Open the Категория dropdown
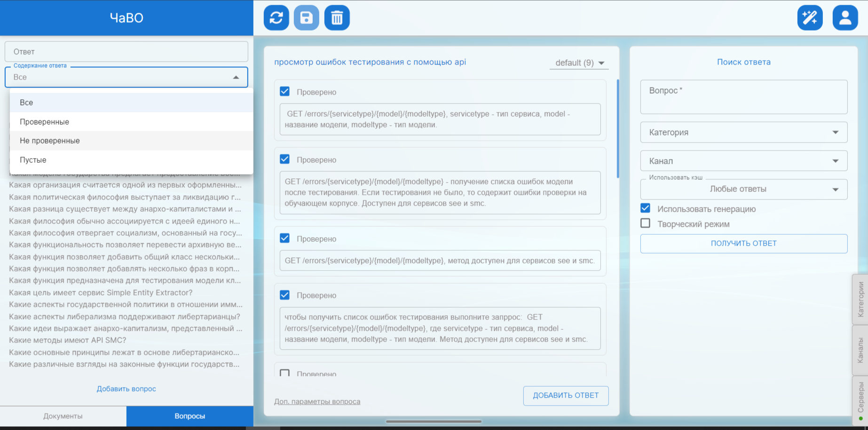This screenshot has width=868, height=430. pos(743,132)
